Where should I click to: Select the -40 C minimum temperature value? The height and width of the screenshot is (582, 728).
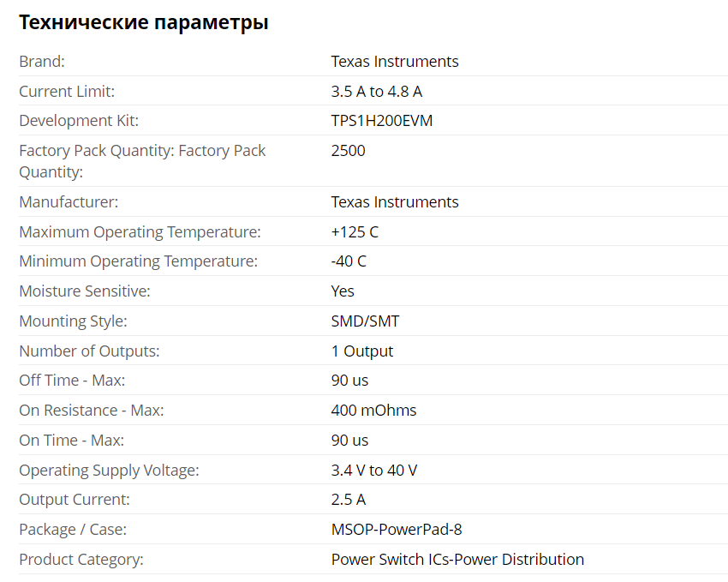click(x=349, y=261)
